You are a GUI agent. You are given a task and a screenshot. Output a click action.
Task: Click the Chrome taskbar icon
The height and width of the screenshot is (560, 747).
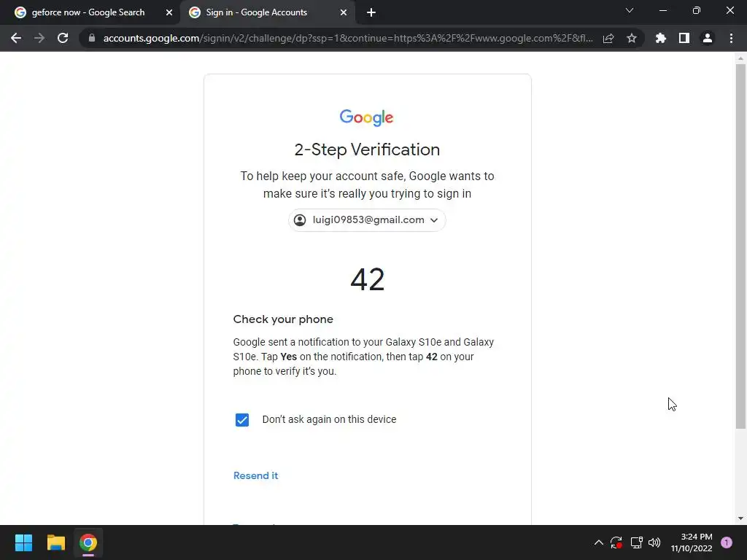click(x=88, y=542)
